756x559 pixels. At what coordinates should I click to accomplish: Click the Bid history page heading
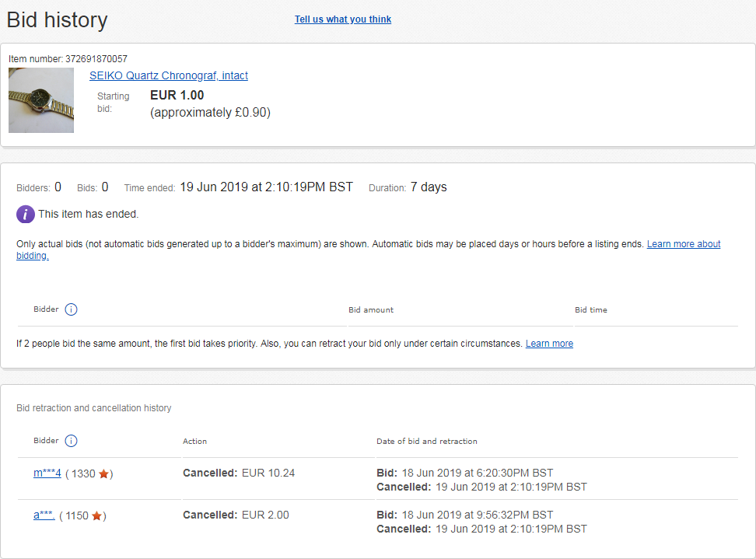tap(57, 20)
